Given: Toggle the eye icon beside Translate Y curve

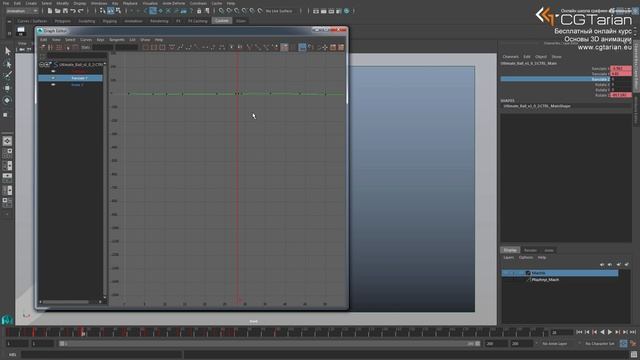Looking at the screenshot, I should click(53, 78).
